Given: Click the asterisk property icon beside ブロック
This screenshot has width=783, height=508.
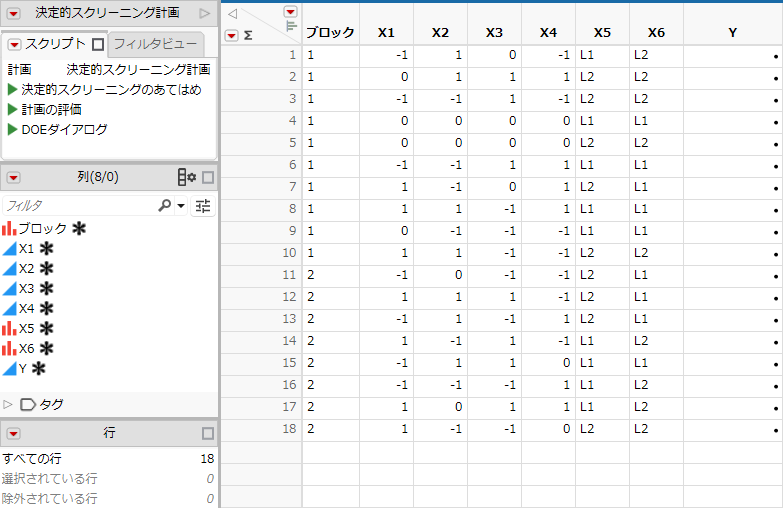Looking at the screenshot, I should coord(79,228).
